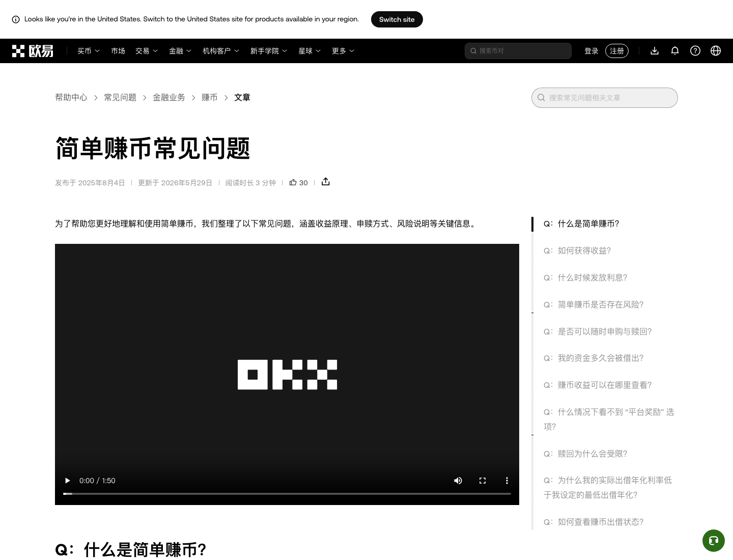Screen dimensions: 733x560
Task: Jump to Q: 为什么我的实际出借年化利率低
Action: [608, 487]
